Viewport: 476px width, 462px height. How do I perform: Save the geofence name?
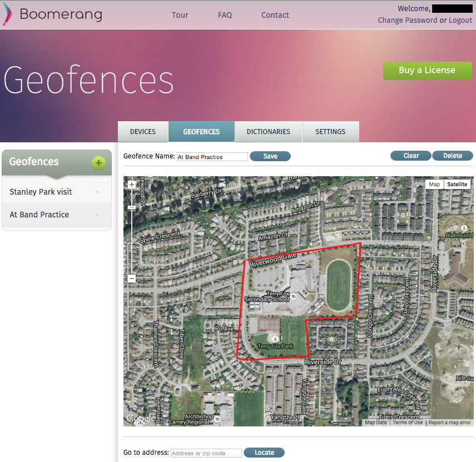(x=270, y=156)
